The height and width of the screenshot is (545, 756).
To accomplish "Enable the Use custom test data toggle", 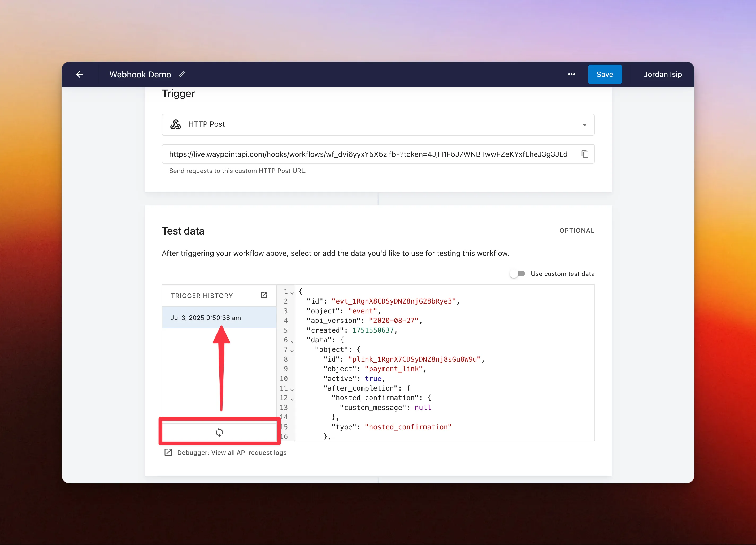I will coord(517,273).
